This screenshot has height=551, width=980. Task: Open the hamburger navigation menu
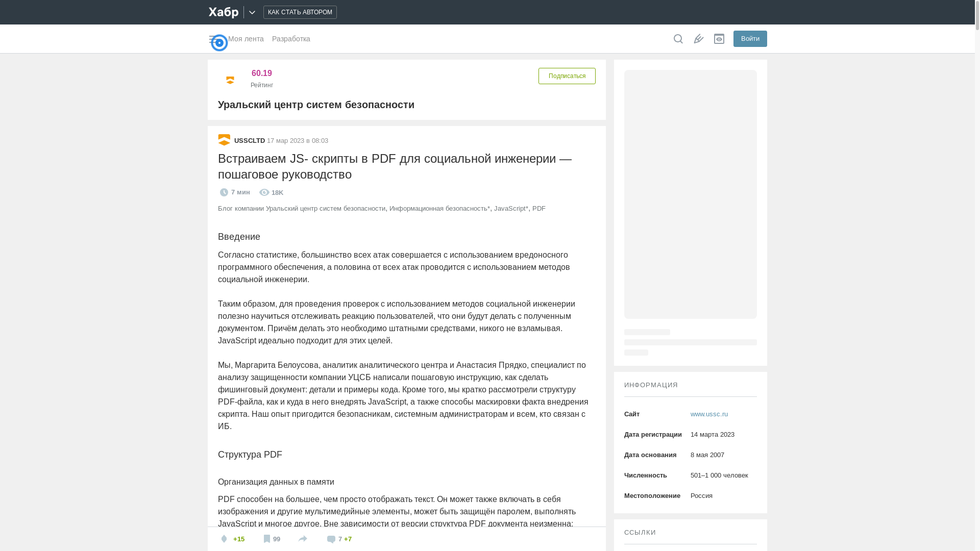point(213,39)
